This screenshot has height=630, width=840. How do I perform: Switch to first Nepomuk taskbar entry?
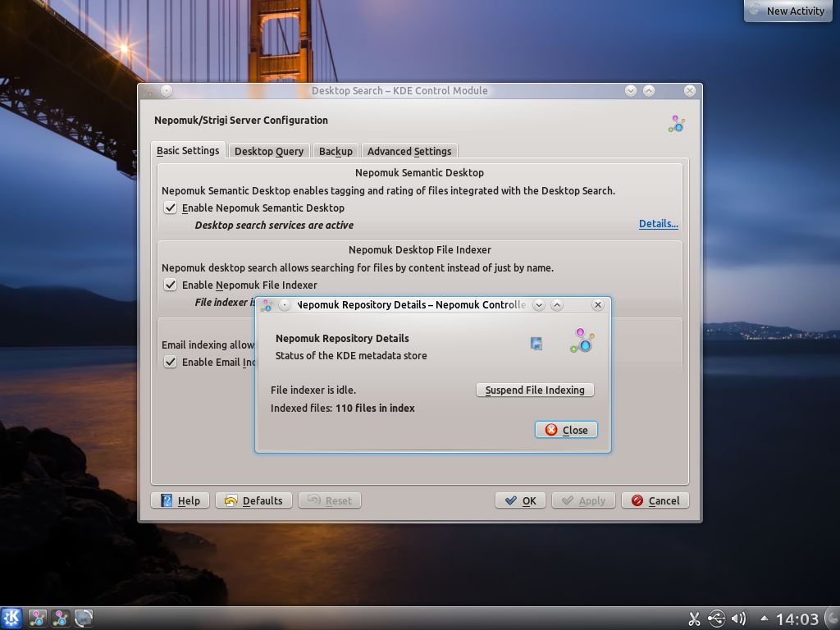(37, 619)
